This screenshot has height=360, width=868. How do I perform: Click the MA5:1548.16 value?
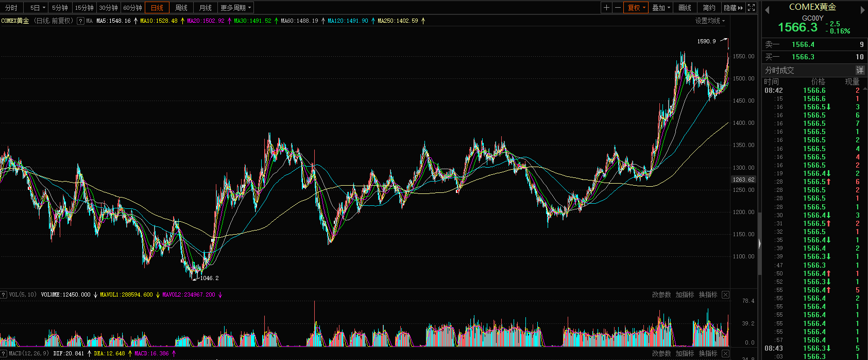click(x=113, y=21)
